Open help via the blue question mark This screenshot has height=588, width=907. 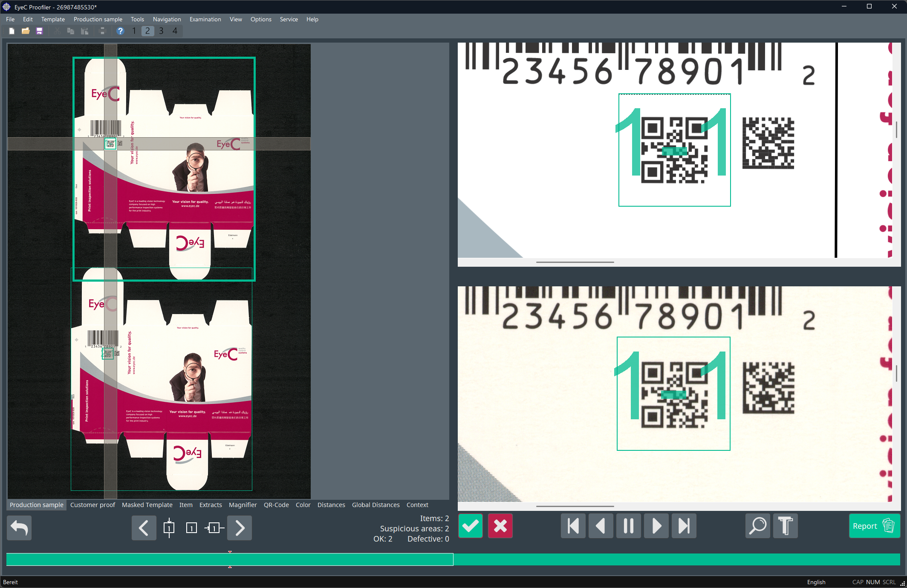(120, 31)
